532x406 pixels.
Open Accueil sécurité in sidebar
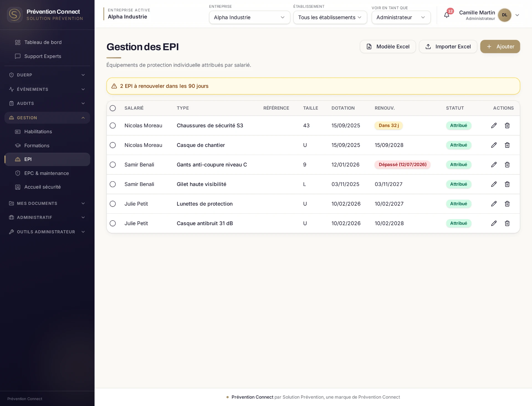[47, 187]
